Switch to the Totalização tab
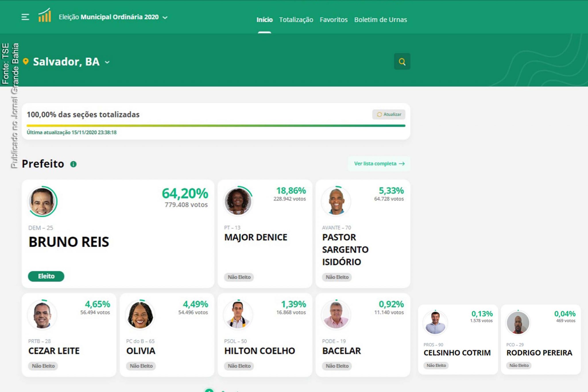The height and width of the screenshot is (392, 588). (x=296, y=20)
